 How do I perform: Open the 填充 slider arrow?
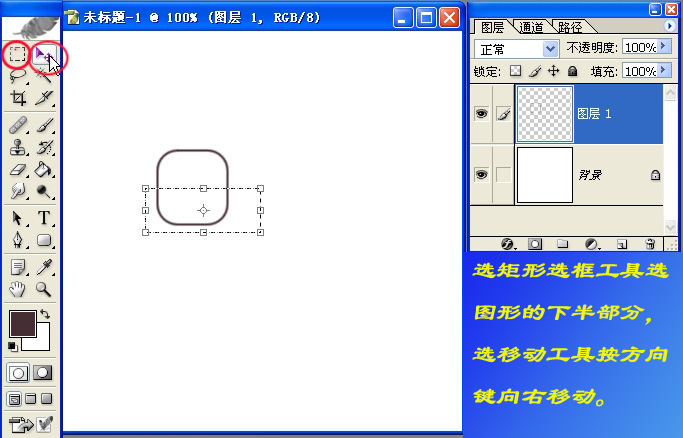[663, 70]
